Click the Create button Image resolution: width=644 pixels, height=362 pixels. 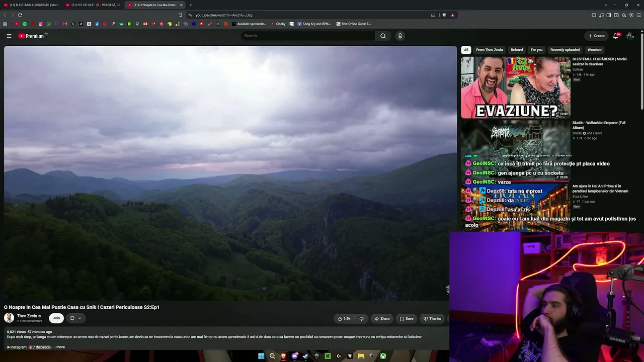coord(596,36)
